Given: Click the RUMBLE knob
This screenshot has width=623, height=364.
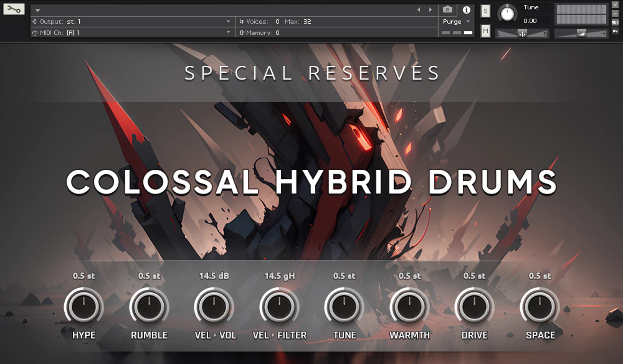Looking at the screenshot, I should tap(149, 307).
